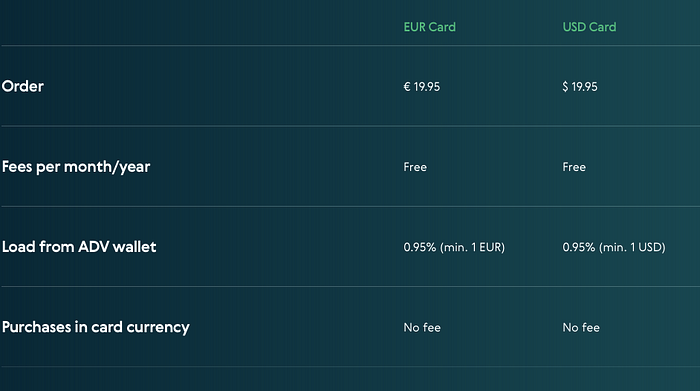This screenshot has width=700, height=391.
Task: Click the $ 19.95 order price
Action: coord(580,87)
